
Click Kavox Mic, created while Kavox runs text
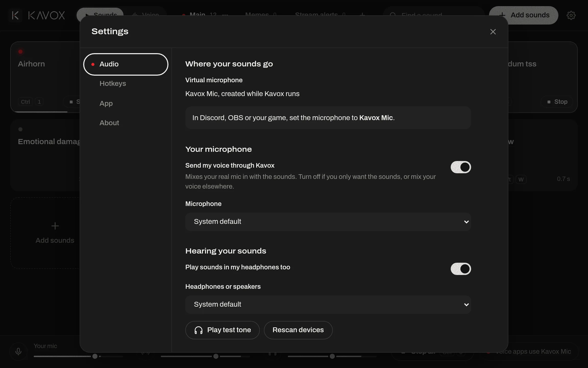[x=242, y=94]
